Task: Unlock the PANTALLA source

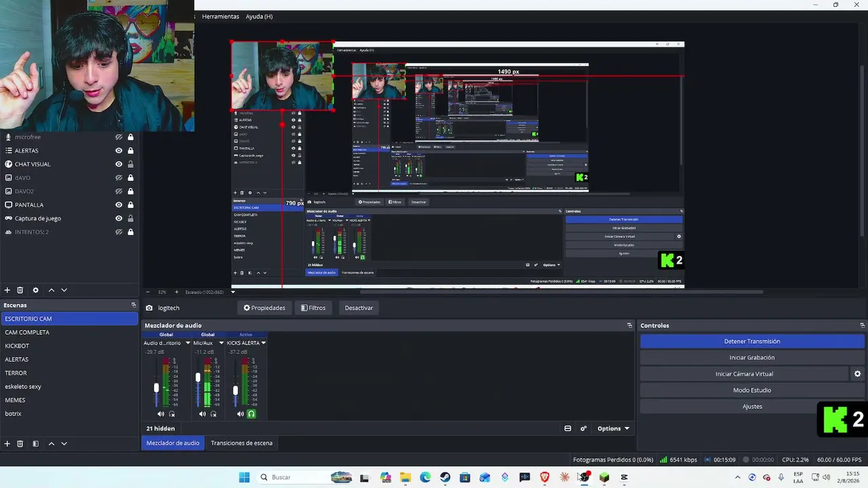Action: (x=130, y=205)
